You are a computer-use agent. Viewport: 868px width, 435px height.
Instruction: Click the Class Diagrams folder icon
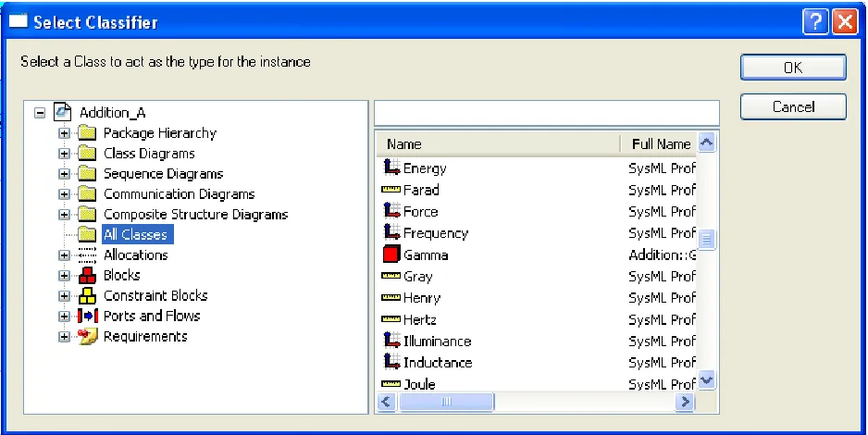click(87, 154)
